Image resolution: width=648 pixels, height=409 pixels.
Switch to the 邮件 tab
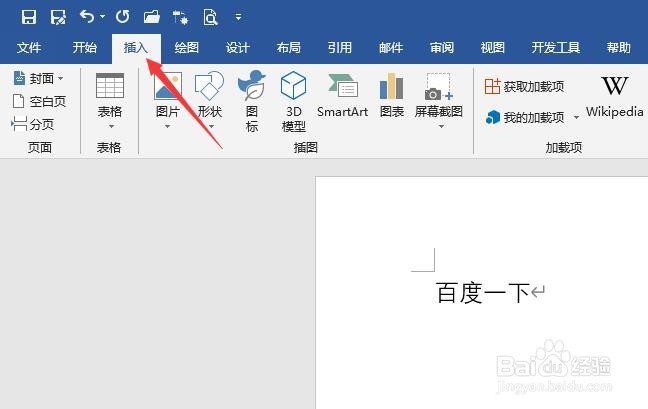(x=391, y=48)
